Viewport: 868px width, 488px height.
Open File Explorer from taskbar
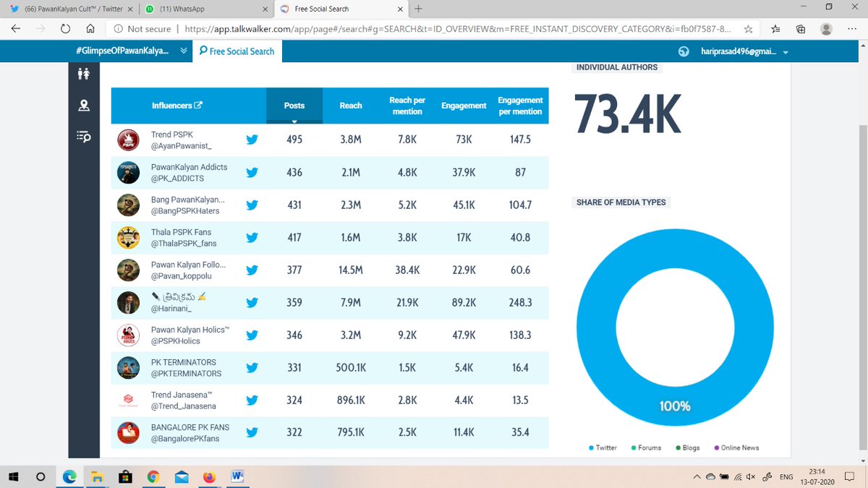point(97,477)
